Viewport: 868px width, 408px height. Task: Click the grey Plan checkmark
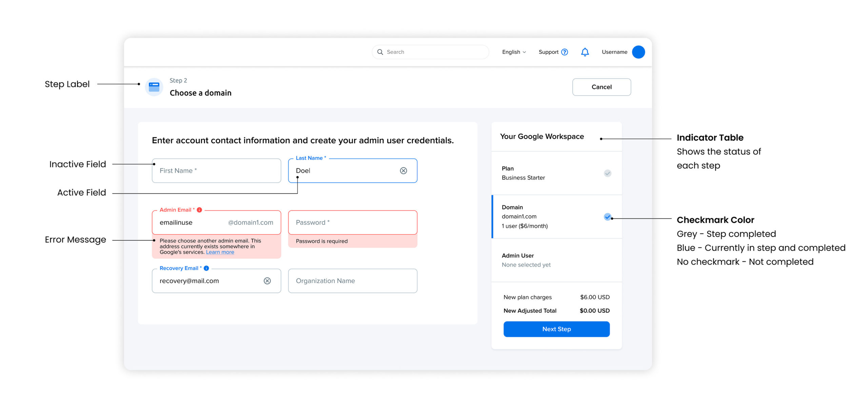click(x=607, y=173)
